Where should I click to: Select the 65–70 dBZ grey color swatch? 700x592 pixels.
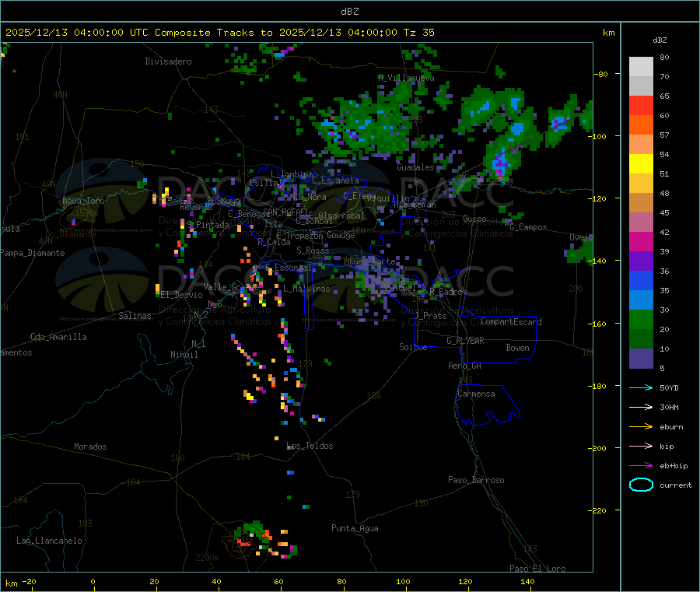pyautogui.click(x=641, y=86)
